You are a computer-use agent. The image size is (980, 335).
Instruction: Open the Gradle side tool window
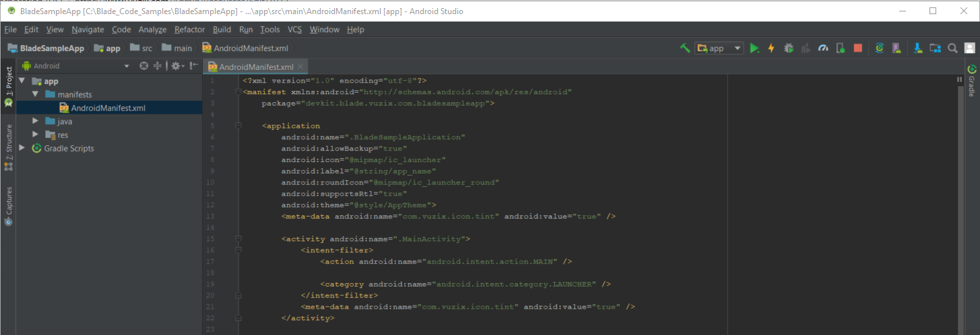click(972, 80)
